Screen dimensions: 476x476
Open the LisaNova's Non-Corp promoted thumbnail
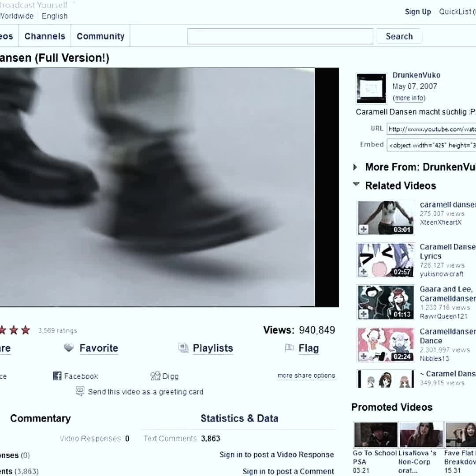pyautogui.click(x=421, y=435)
